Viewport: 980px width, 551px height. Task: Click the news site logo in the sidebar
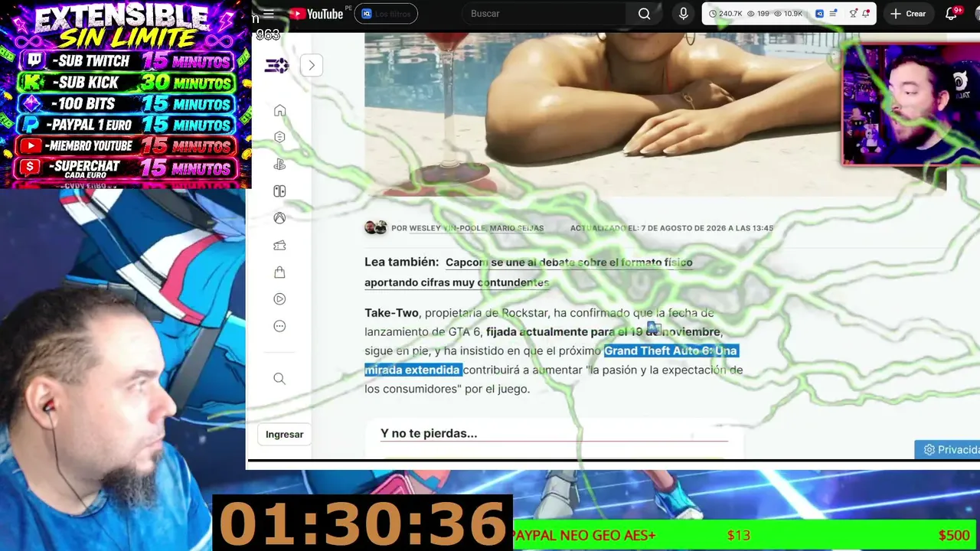276,66
